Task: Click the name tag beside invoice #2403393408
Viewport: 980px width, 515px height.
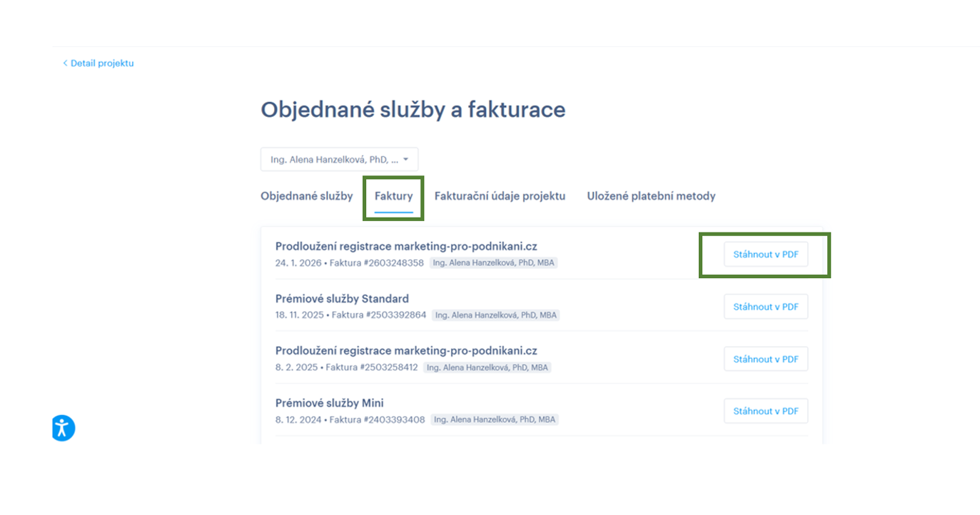Action: [x=495, y=419]
